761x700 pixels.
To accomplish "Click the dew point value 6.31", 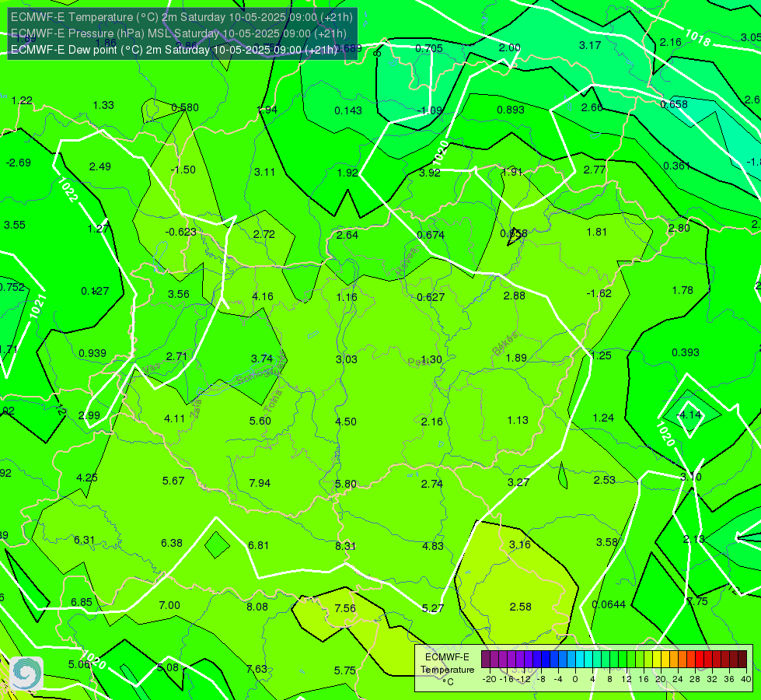I will 85,541.
